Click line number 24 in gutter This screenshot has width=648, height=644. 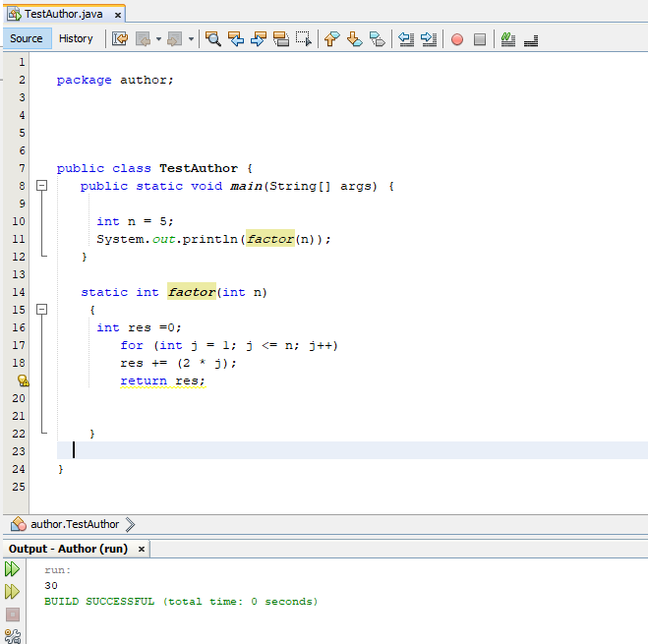click(x=19, y=469)
